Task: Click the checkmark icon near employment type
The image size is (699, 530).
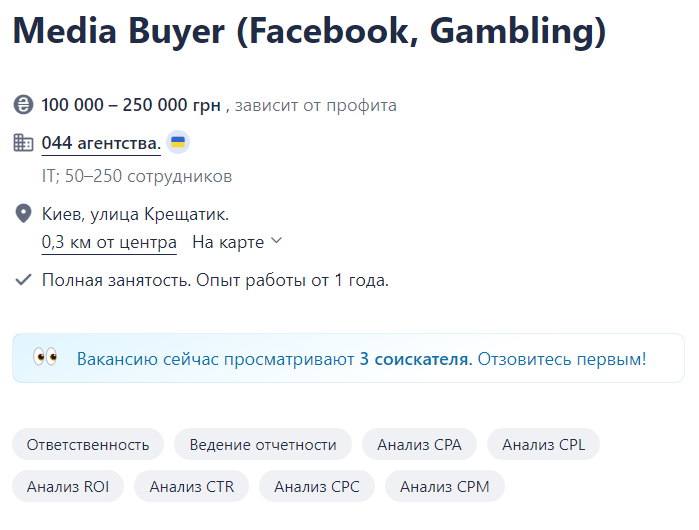Action: tap(23, 280)
